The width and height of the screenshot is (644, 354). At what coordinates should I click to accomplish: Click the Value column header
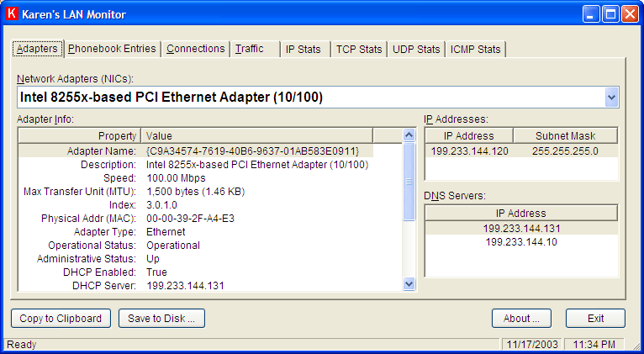tap(257, 136)
